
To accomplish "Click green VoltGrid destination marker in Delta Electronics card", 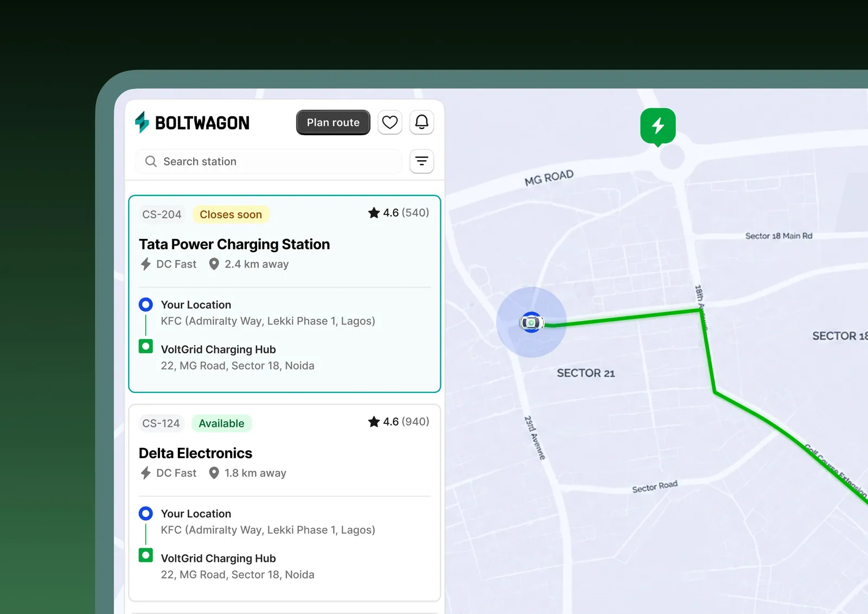I will pyautogui.click(x=145, y=555).
